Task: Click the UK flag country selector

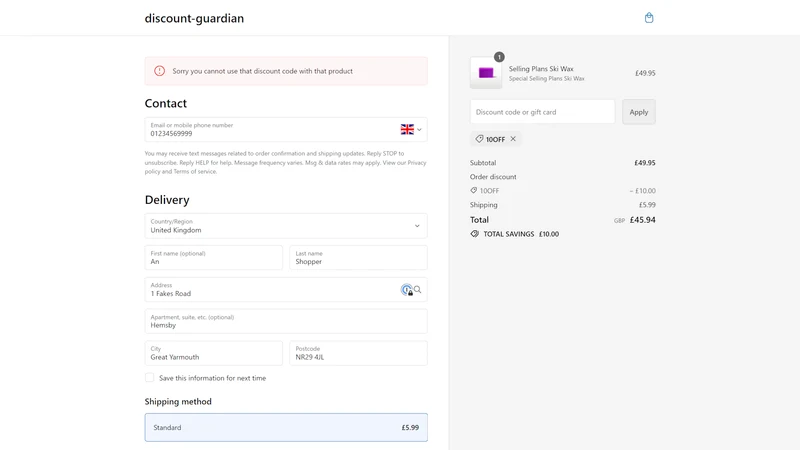Action: click(x=407, y=130)
